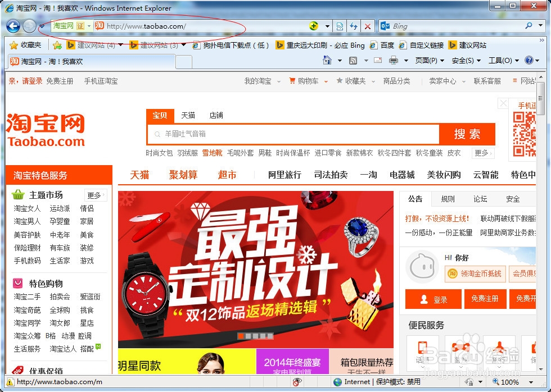
Task: Open the Favorites (收藏夹) star button
Action: pyautogui.click(x=25, y=45)
